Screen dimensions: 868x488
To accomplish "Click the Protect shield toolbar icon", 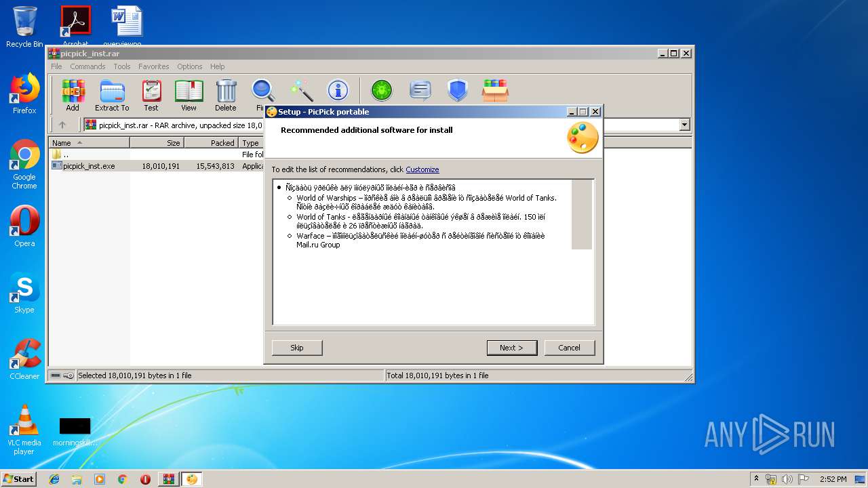I will pyautogui.click(x=458, y=90).
